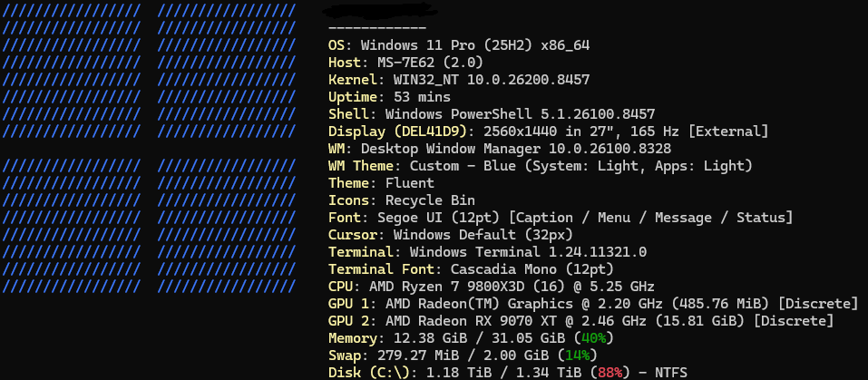Click the blacked-out username at the top

click(380, 10)
